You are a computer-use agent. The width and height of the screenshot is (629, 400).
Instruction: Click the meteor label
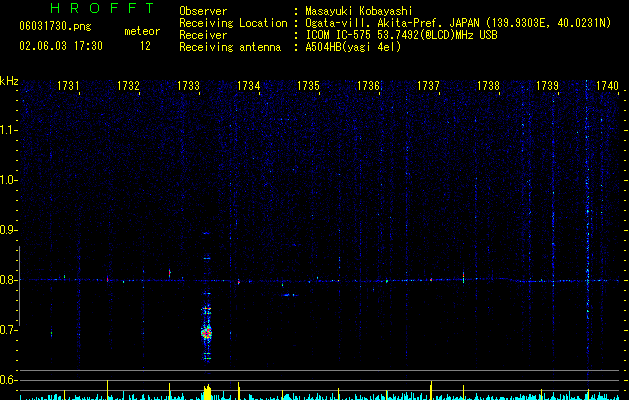[142, 31]
